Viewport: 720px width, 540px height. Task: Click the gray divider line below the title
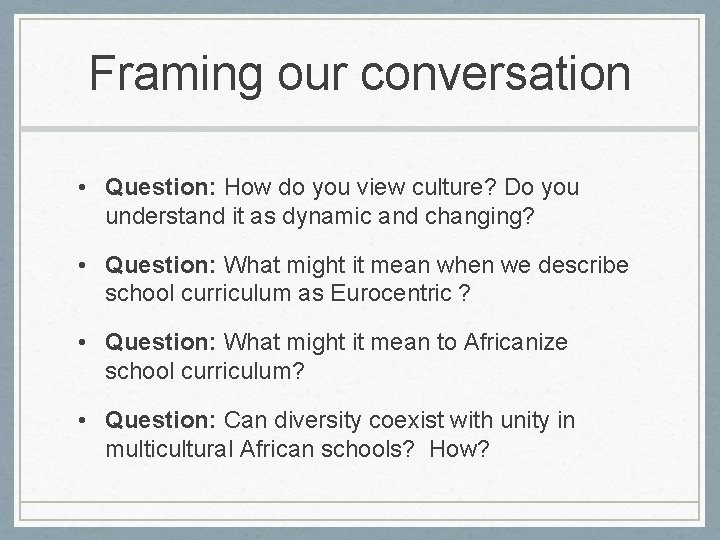click(x=360, y=129)
